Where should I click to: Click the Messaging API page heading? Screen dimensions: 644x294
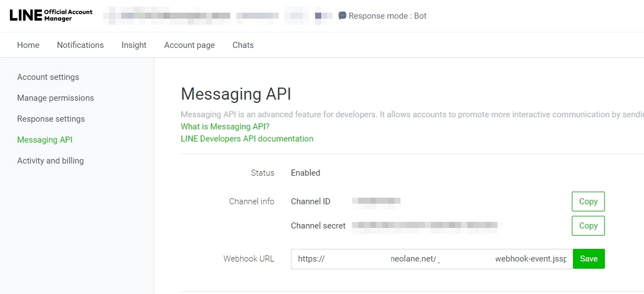click(236, 94)
